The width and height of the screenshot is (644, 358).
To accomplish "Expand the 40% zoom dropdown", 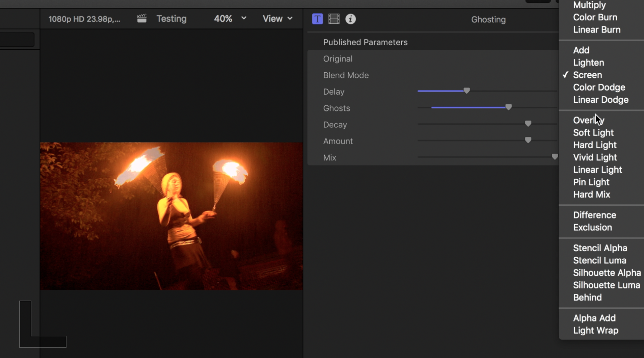I will pos(230,19).
